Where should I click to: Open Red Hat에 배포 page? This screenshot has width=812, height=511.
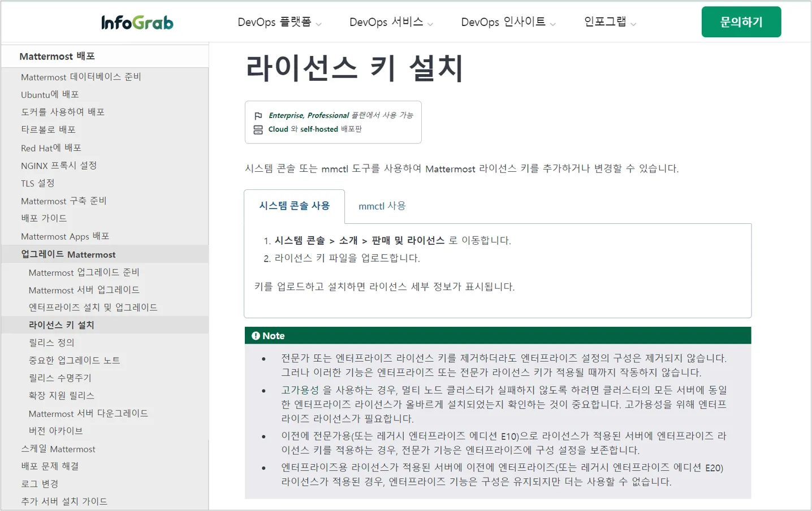click(51, 148)
